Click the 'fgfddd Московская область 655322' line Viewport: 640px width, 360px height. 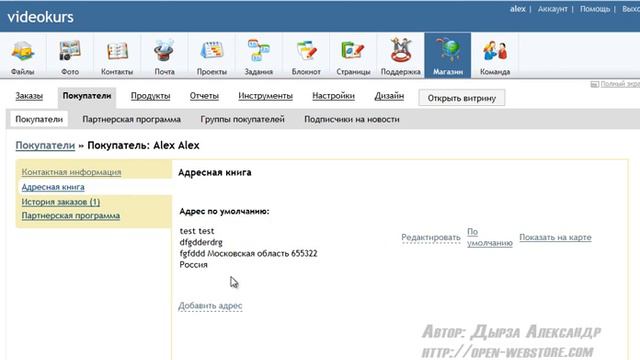(x=248, y=253)
